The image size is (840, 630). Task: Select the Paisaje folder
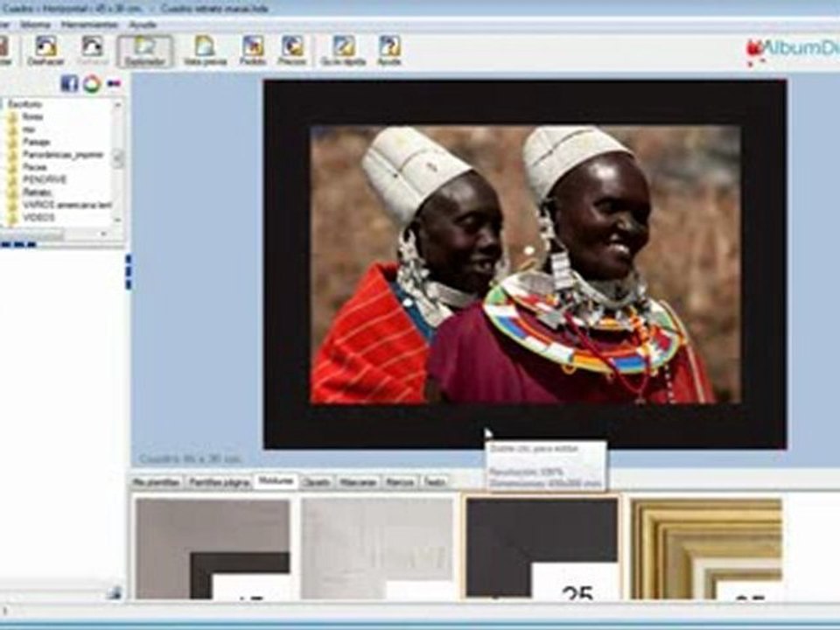point(37,142)
